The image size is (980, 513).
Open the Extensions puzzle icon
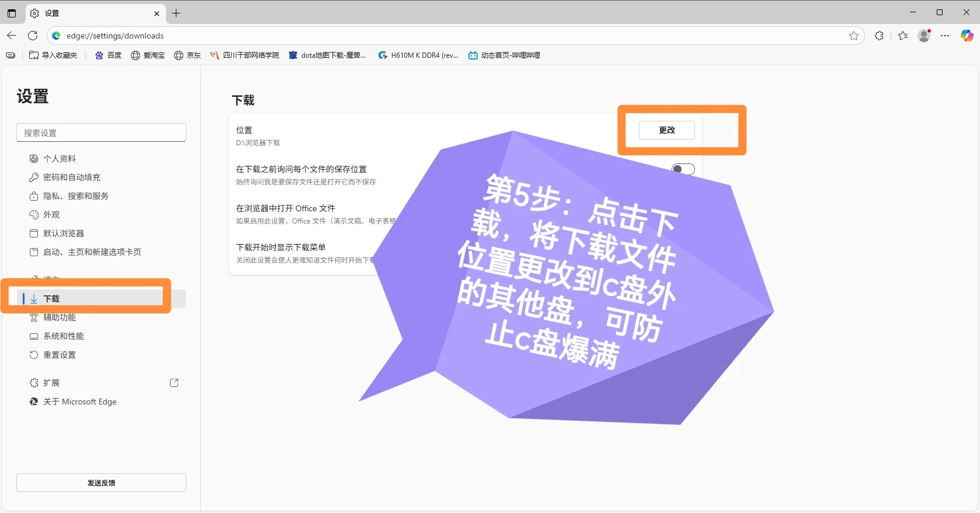click(x=879, y=36)
